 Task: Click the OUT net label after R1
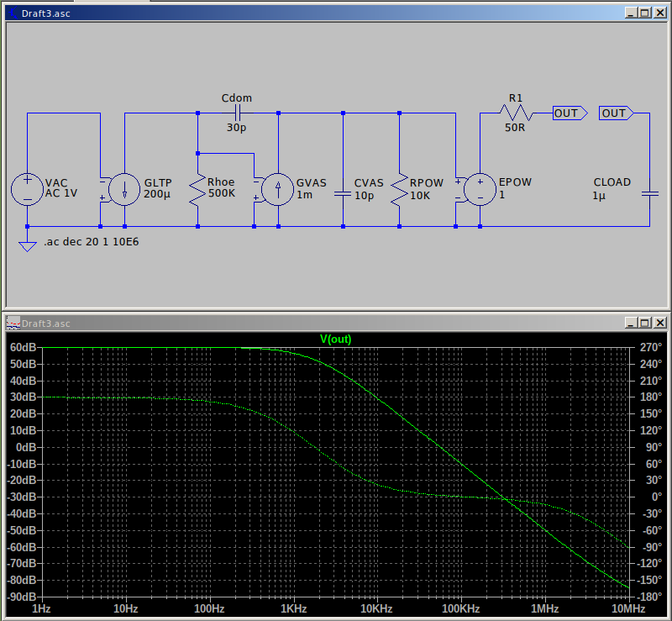point(570,113)
